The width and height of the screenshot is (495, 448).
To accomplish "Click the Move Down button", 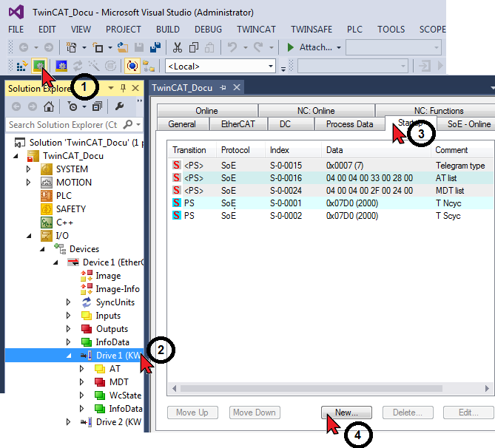I will coord(255,413).
